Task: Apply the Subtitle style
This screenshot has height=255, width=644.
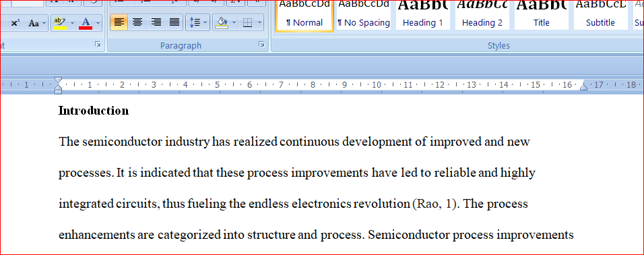Action: point(600,16)
